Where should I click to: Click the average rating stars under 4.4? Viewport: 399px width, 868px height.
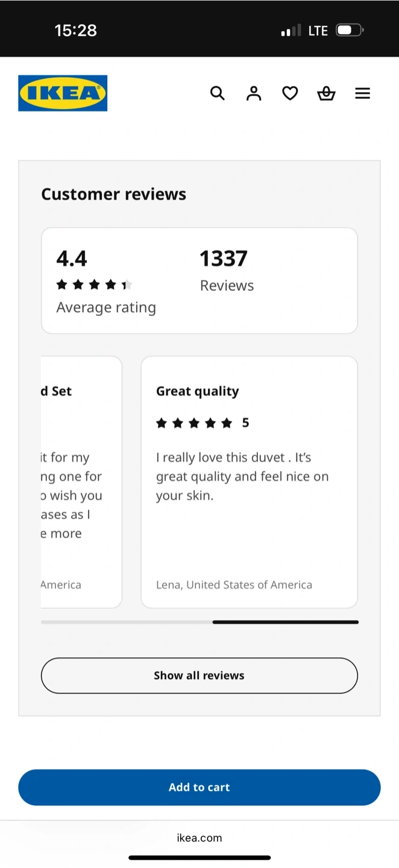pyautogui.click(x=94, y=285)
